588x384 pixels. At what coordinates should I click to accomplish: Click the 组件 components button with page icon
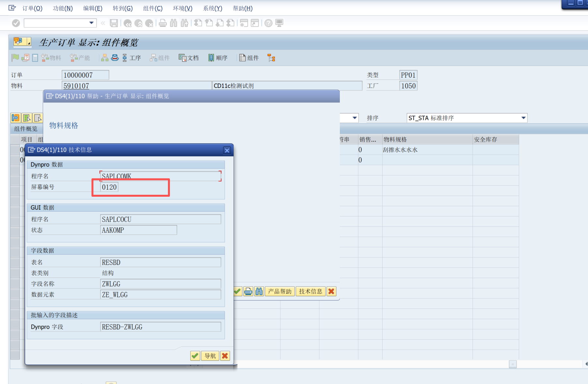coord(249,58)
